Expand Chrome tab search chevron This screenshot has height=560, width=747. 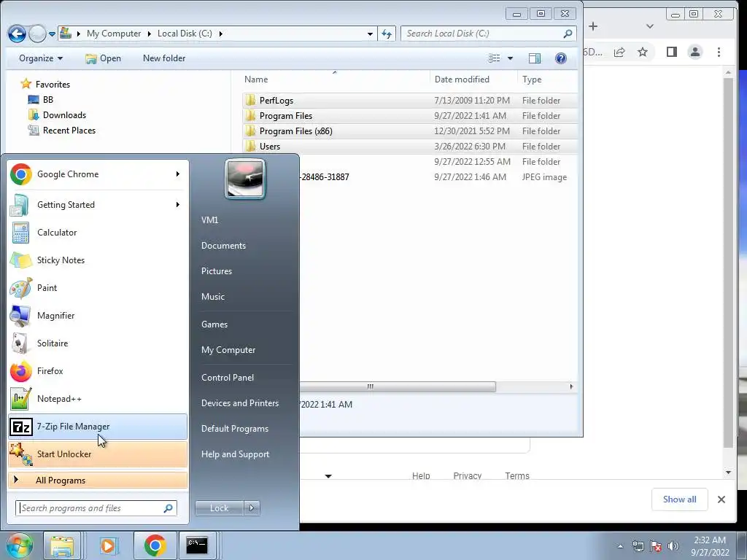tap(650, 26)
